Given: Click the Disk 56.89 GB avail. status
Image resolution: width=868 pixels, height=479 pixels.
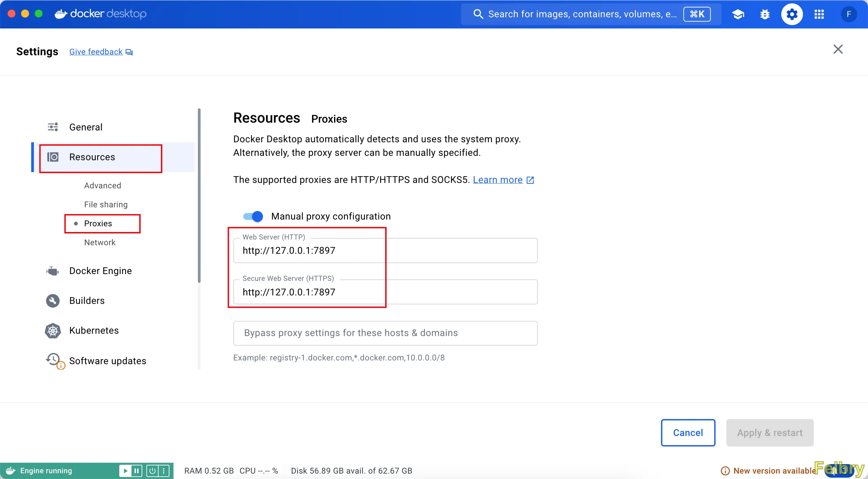Looking at the screenshot, I should (352, 471).
